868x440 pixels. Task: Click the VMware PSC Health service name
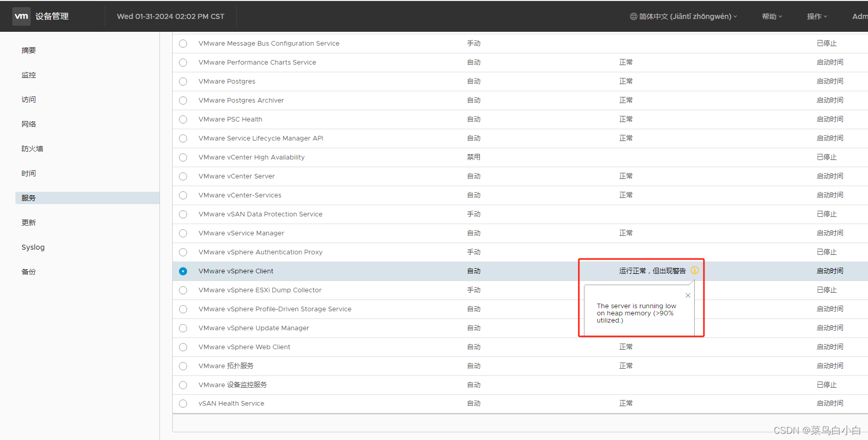[230, 119]
